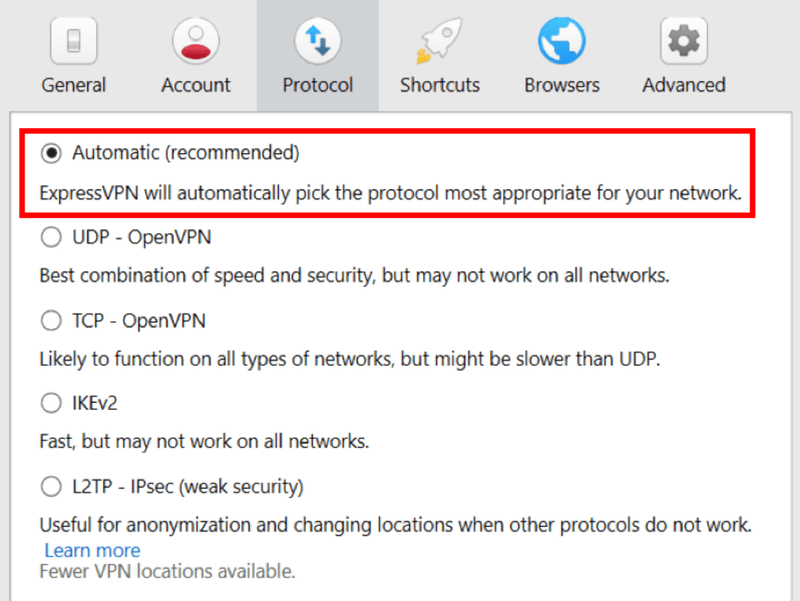The height and width of the screenshot is (601, 800).
Task: Switch to the General tab label
Action: (x=73, y=85)
